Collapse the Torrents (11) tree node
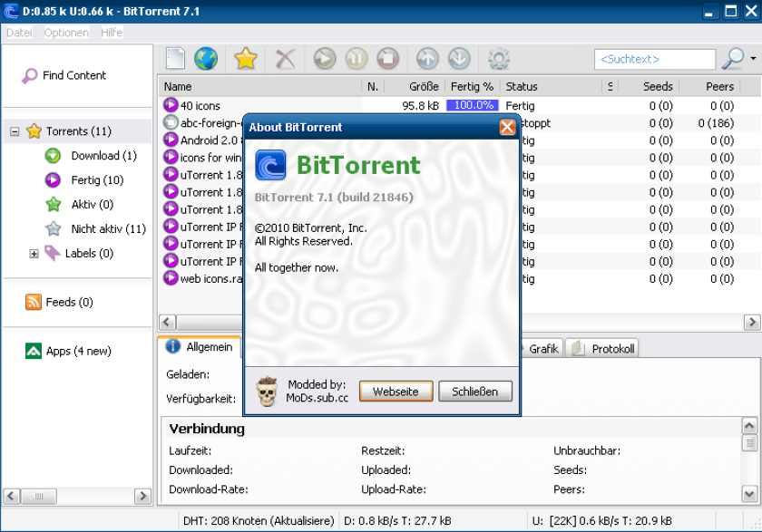Image resolution: width=762 pixels, height=532 pixels. click(x=15, y=131)
